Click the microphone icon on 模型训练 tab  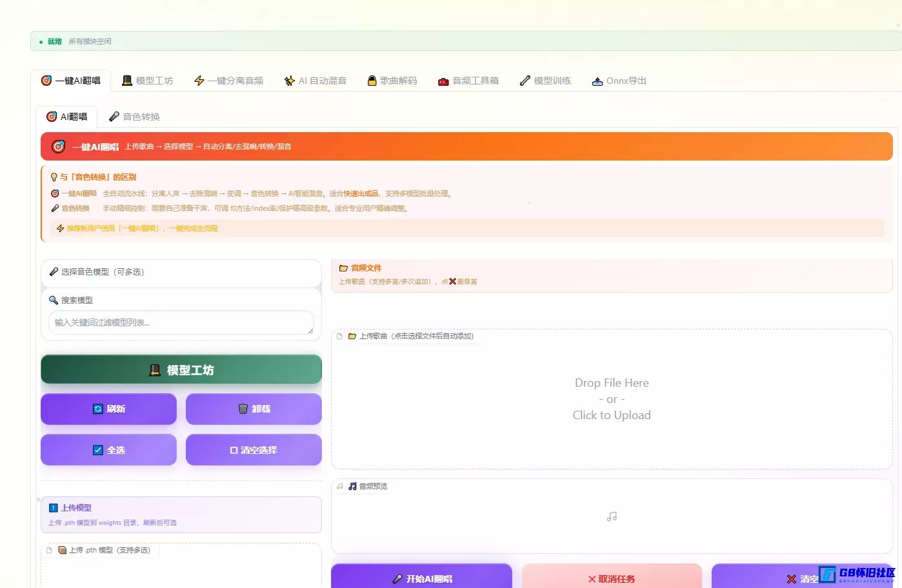pos(525,81)
